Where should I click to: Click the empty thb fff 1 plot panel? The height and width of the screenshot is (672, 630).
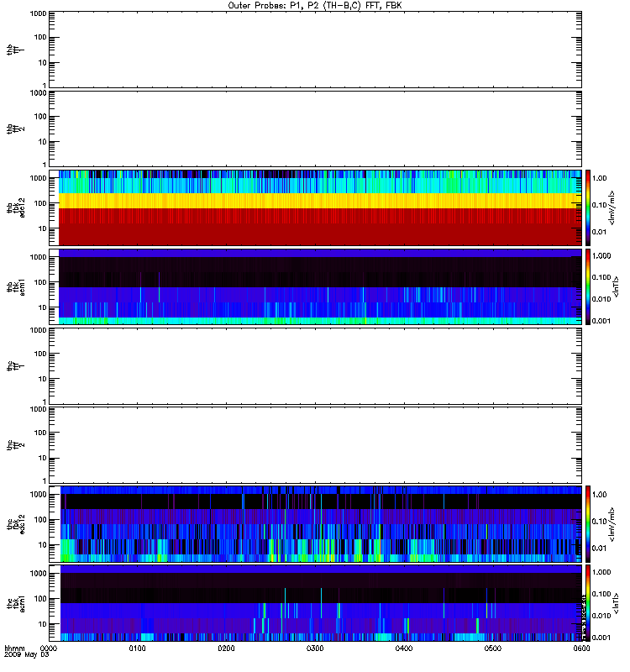[316, 50]
